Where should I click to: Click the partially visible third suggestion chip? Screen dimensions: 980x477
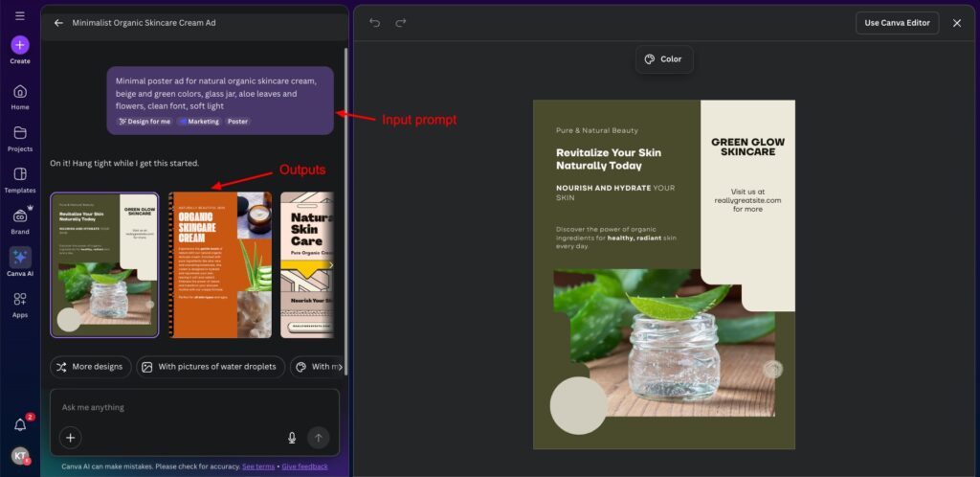point(318,367)
